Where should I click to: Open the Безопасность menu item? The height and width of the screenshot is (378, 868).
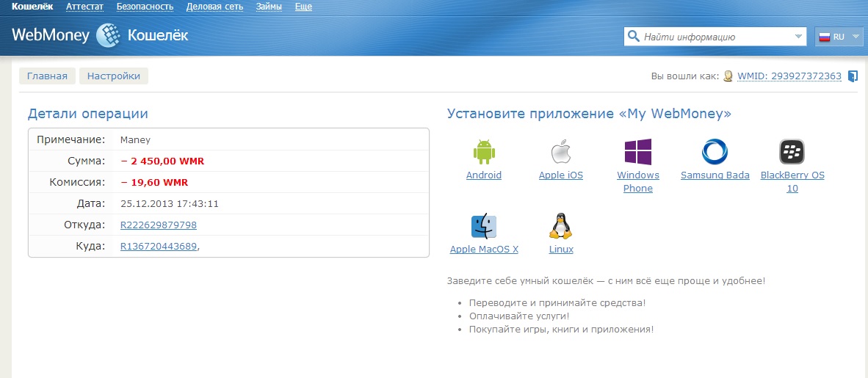pos(145,7)
